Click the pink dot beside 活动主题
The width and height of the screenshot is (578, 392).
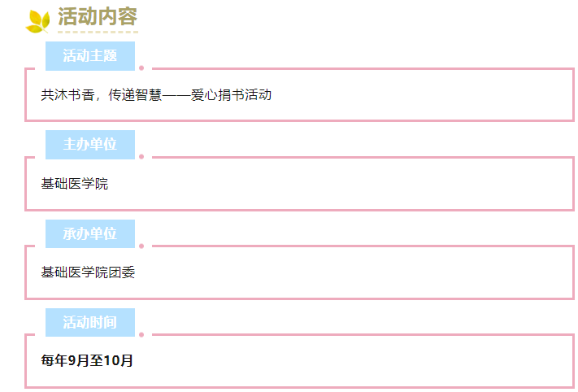[x=141, y=68]
